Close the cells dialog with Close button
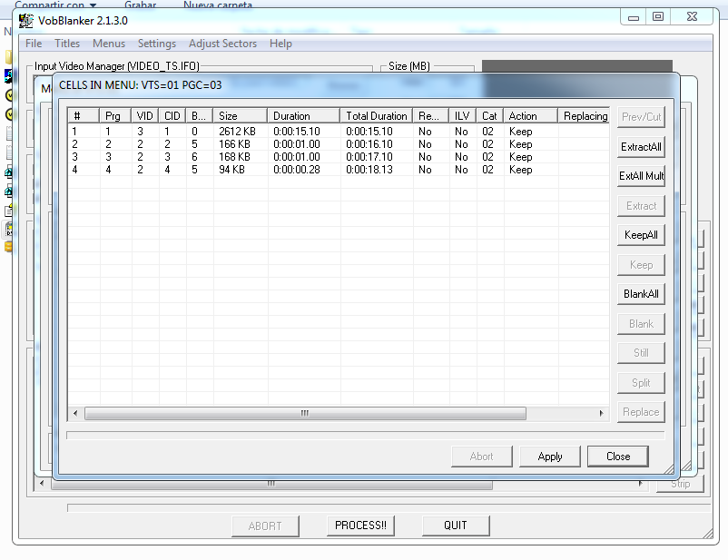This screenshot has width=728, height=560. [618, 457]
